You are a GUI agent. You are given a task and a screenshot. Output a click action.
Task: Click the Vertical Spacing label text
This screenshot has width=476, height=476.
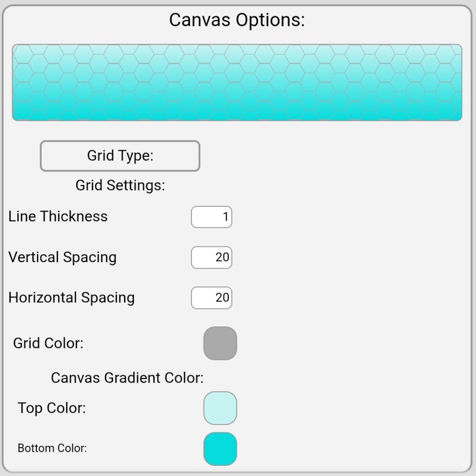(63, 258)
